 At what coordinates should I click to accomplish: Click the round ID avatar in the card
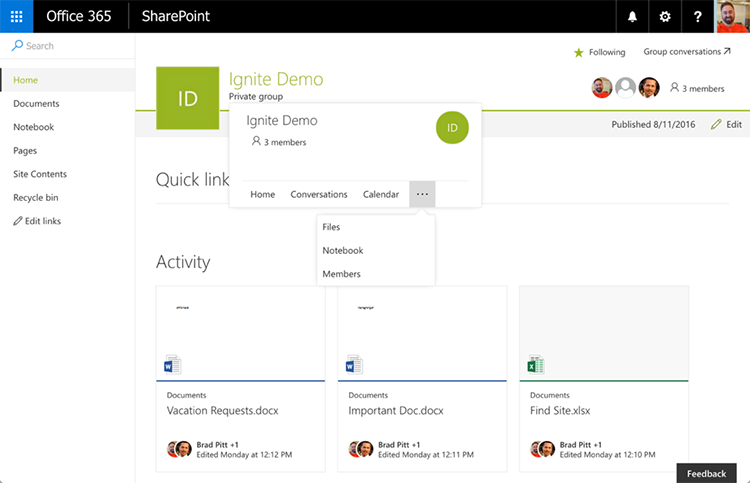tap(452, 128)
